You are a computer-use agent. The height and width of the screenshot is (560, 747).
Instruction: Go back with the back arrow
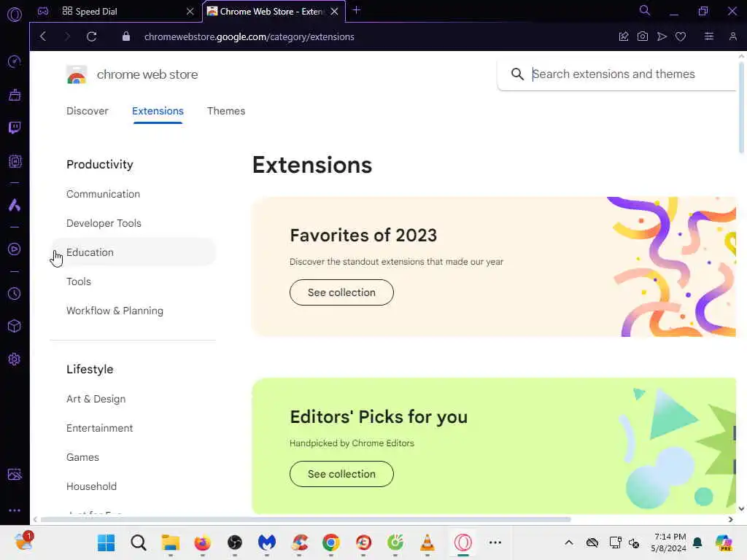click(x=43, y=36)
